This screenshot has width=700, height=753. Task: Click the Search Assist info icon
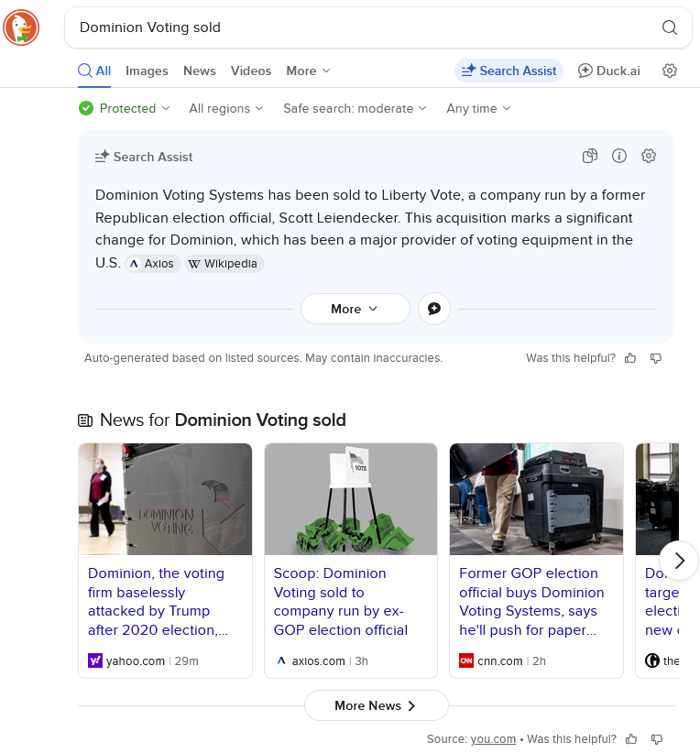(x=619, y=157)
